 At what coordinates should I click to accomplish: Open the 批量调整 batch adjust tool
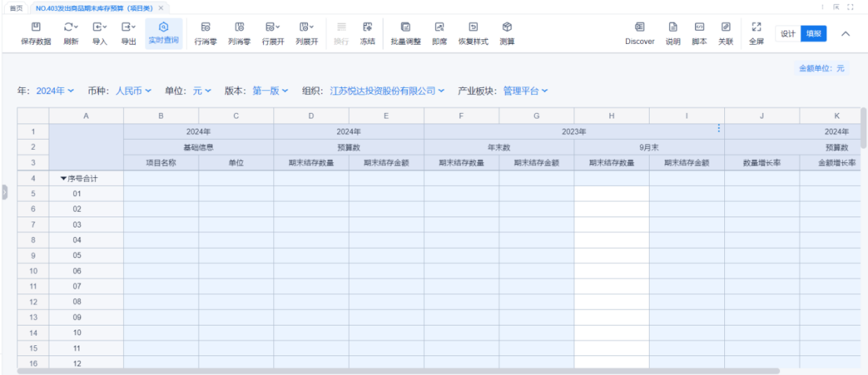point(405,27)
